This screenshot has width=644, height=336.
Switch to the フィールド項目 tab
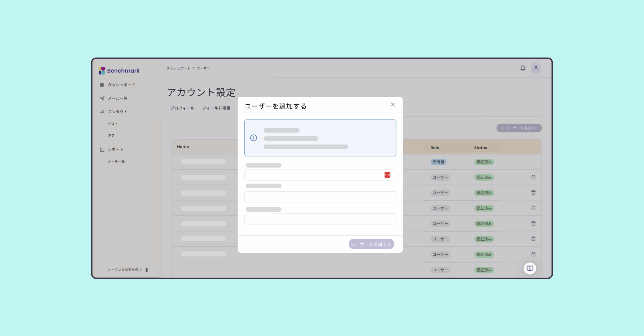click(216, 108)
